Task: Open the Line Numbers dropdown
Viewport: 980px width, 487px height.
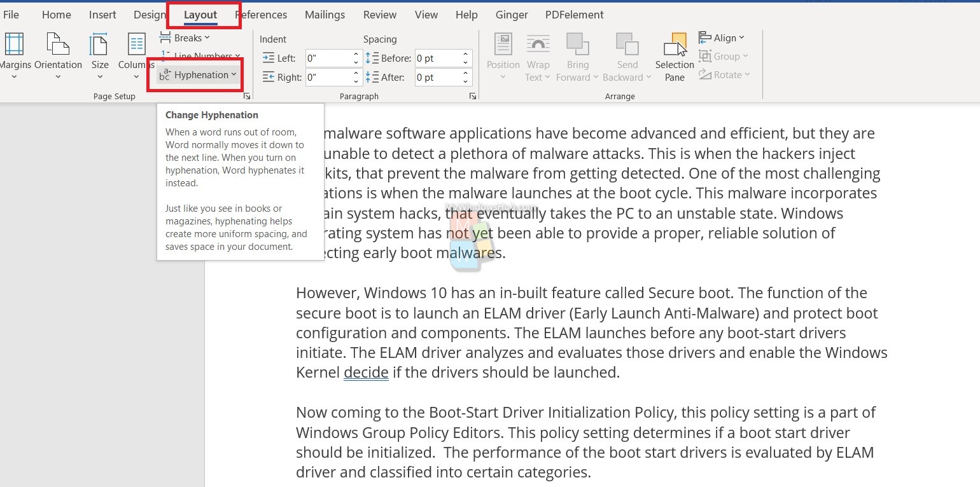Action: [199, 56]
